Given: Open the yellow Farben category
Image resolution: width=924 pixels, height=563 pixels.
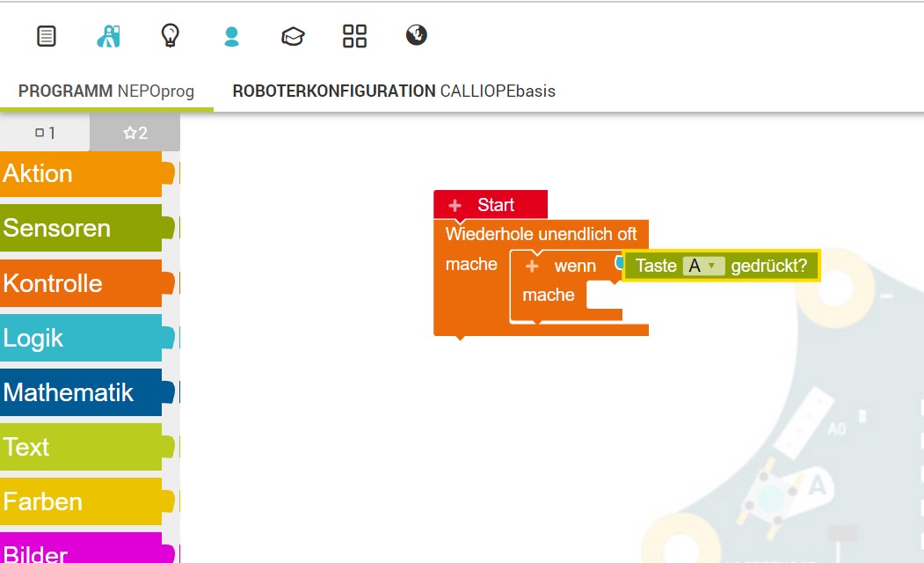Looking at the screenshot, I should 81,501.
